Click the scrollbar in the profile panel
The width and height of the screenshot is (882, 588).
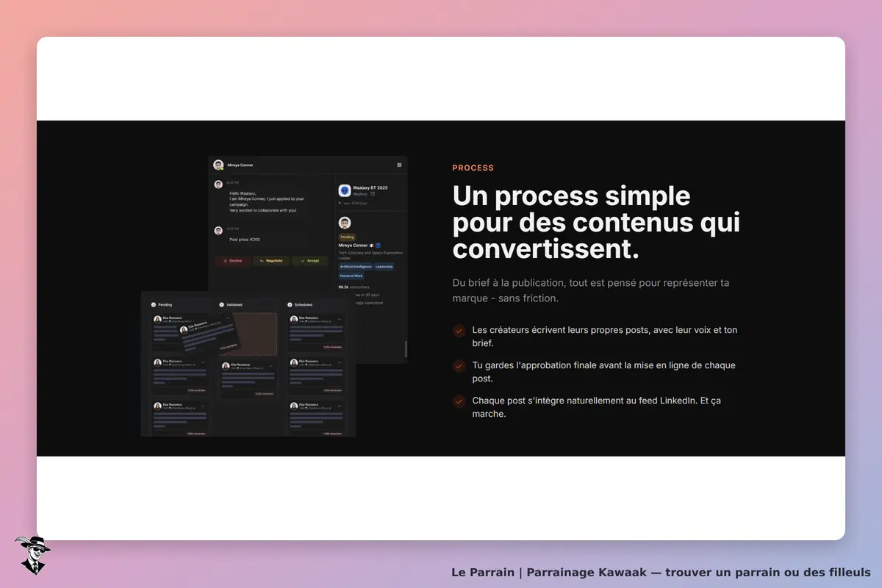(405, 348)
